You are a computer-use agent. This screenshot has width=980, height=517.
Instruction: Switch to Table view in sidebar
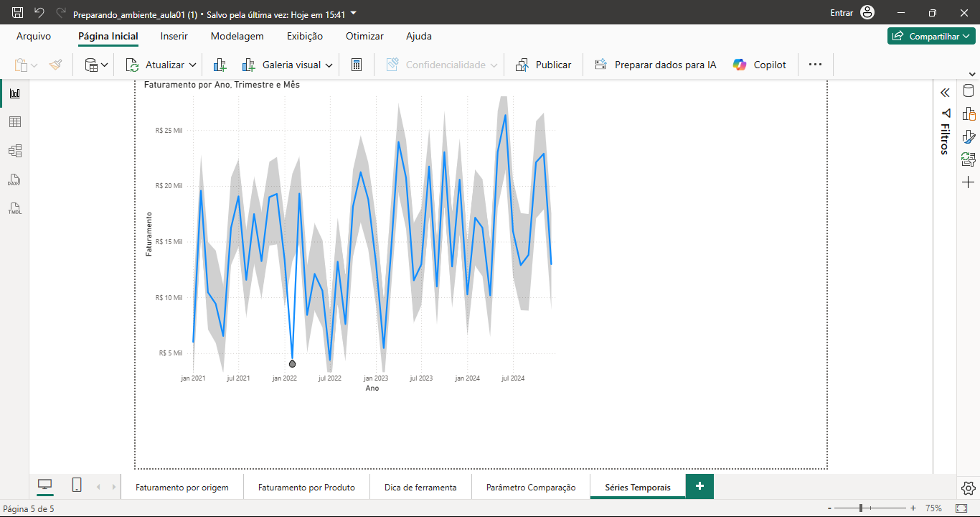pos(14,122)
